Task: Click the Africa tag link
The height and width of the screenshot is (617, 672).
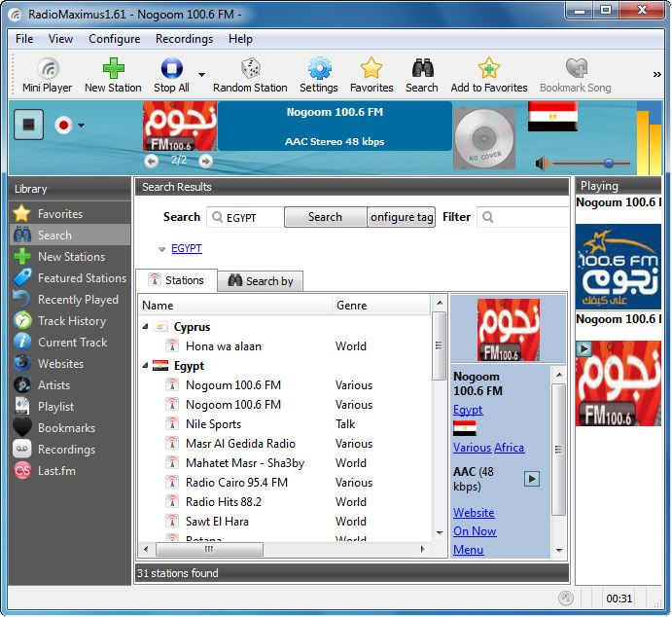Action: 510,448
